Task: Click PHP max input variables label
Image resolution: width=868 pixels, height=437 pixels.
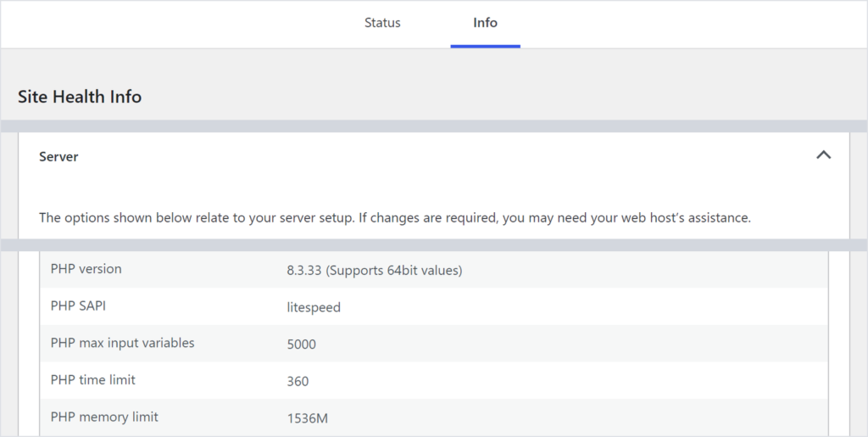Action: (122, 343)
